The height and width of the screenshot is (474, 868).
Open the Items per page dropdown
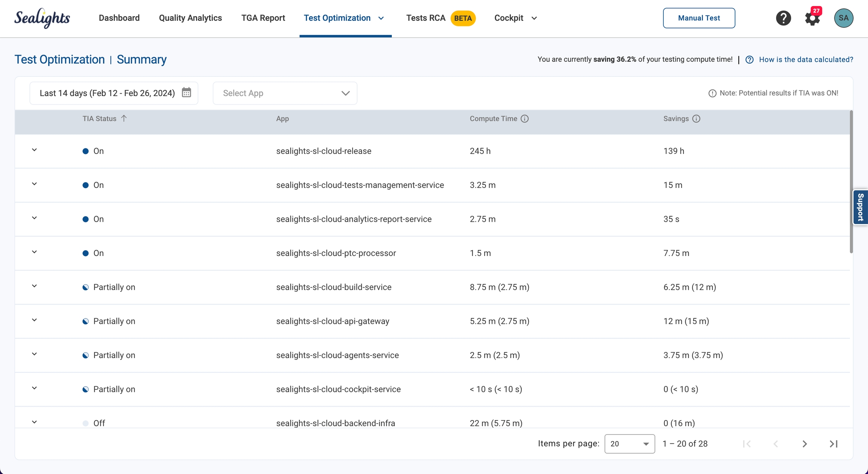click(629, 444)
